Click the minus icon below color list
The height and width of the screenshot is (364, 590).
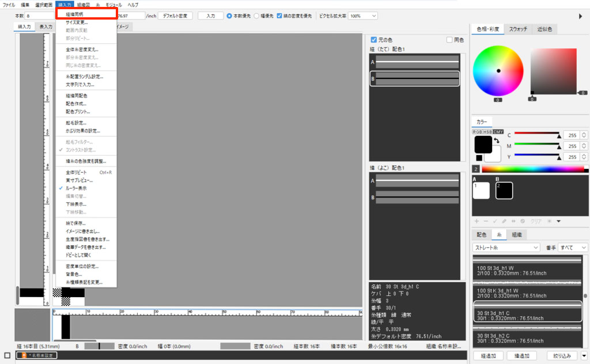point(485,221)
